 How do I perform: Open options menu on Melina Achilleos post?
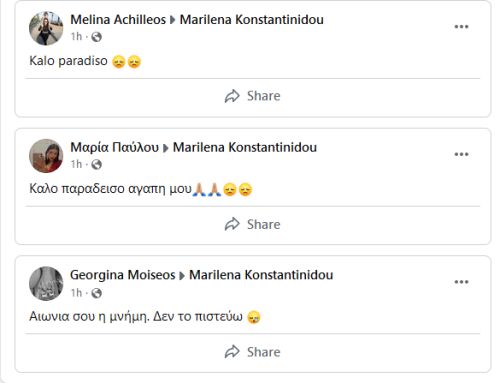pos(461,27)
